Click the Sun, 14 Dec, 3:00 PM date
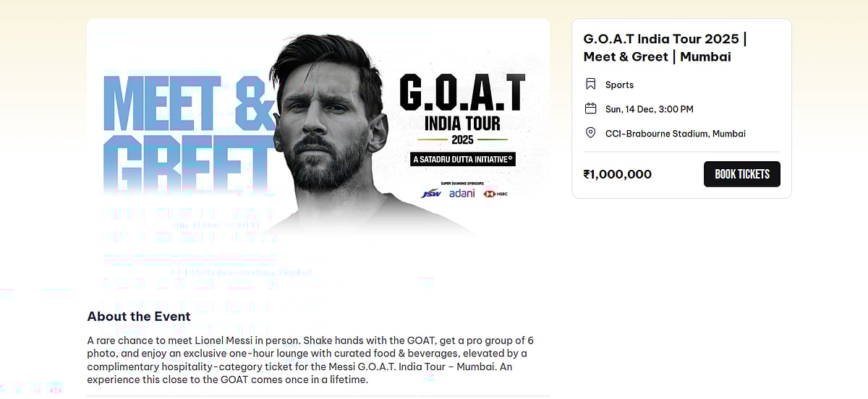 tap(649, 109)
